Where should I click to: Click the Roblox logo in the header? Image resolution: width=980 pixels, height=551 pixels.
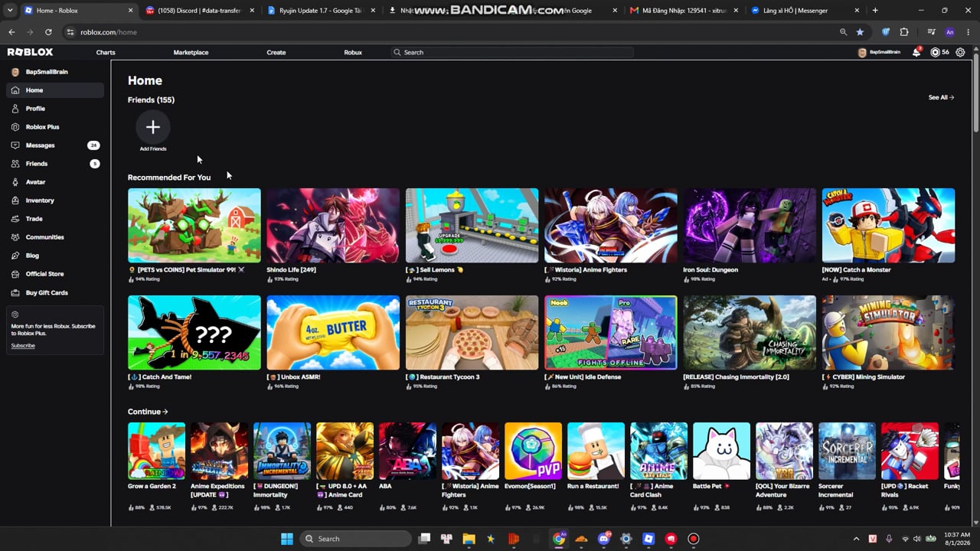click(31, 52)
